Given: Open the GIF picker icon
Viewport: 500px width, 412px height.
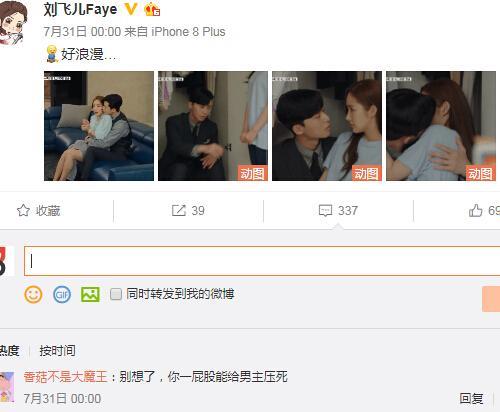Looking at the screenshot, I should pyautogui.click(x=62, y=295).
